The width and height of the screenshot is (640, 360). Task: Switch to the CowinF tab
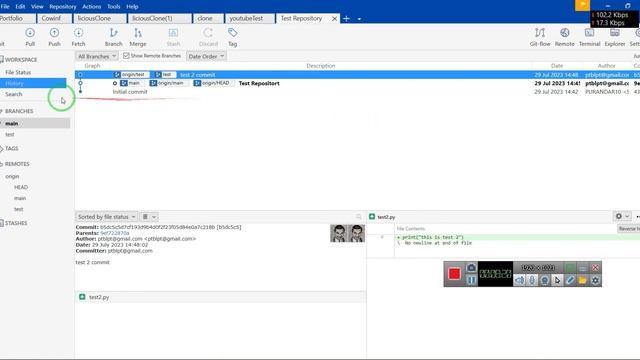(54, 19)
